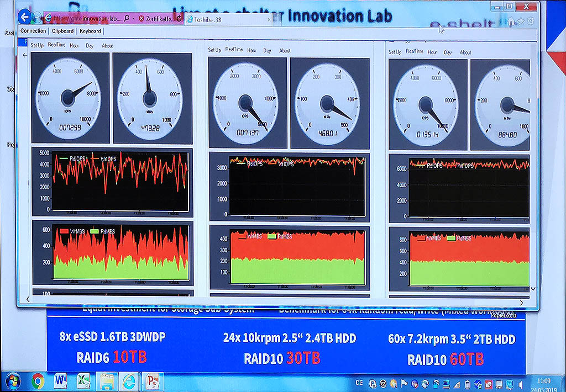Click the Internet Explorer back button
This screenshot has height=392, width=566.
pos(24,18)
